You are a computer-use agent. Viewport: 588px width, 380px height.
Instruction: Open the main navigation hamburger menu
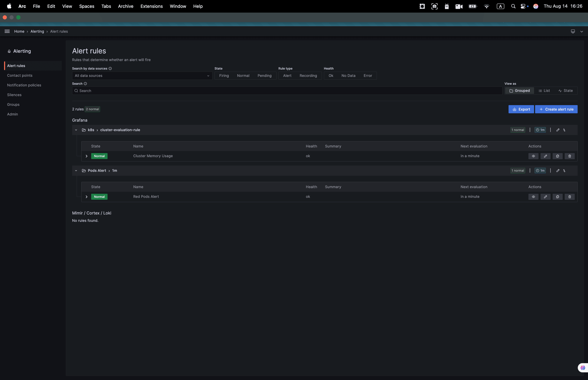(7, 31)
